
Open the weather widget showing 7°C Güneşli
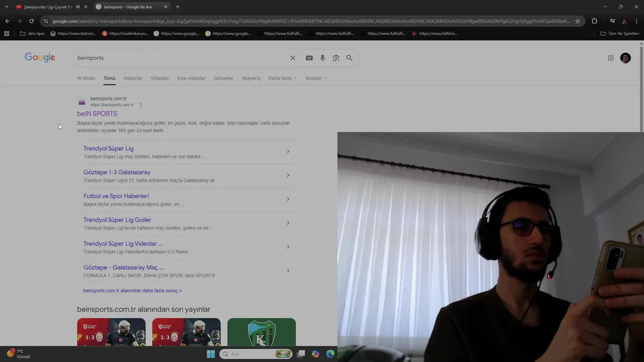tap(19, 353)
